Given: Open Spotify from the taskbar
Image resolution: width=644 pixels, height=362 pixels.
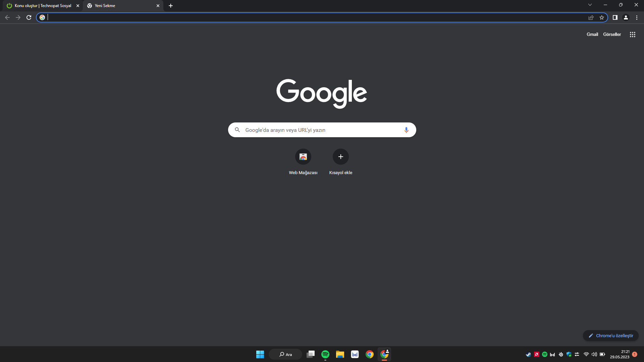Looking at the screenshot, I should coord(325,354).
